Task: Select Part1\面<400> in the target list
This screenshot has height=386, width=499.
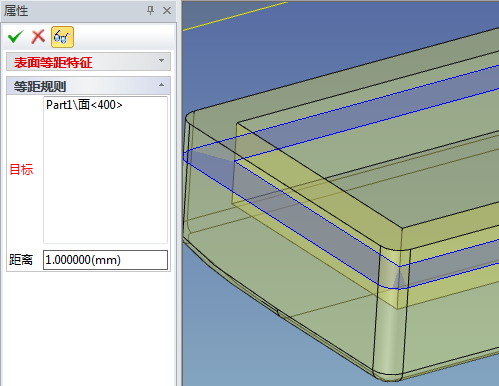Action: [84, 105]
